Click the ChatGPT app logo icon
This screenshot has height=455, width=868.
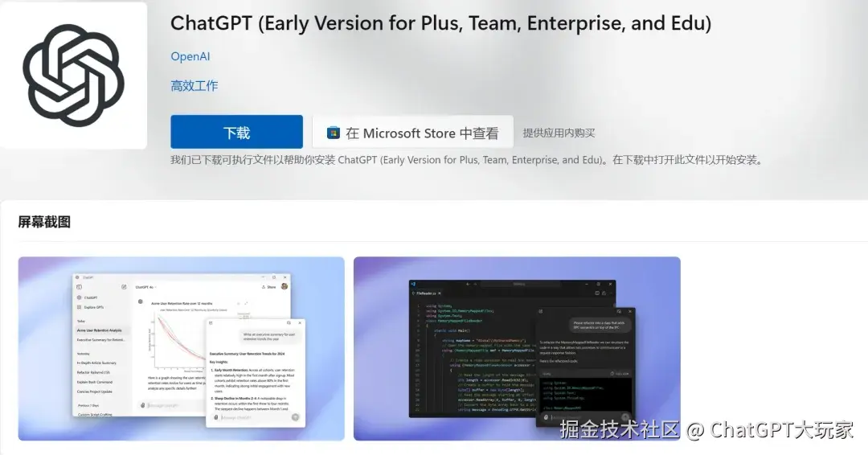[73, 76]
